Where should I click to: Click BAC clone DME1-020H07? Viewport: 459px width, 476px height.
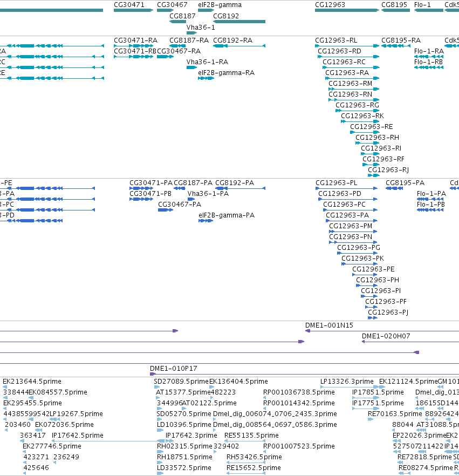[386, 336]
